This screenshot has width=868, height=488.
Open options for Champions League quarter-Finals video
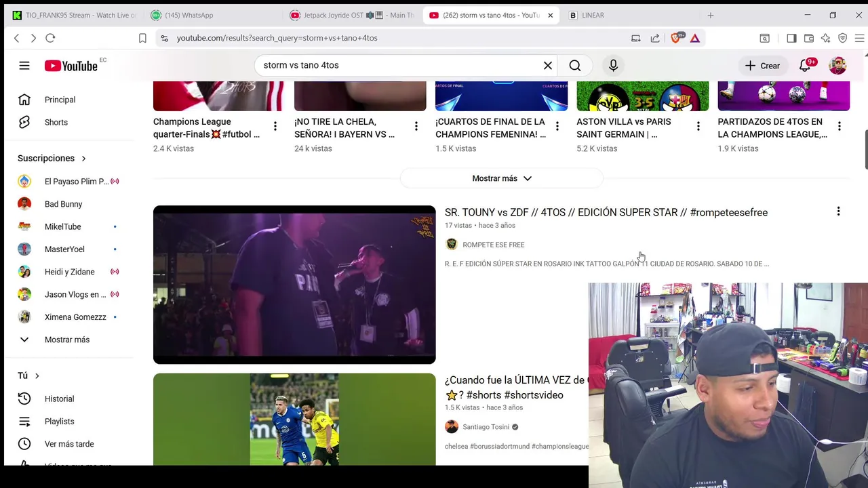(x=275, y=126)
